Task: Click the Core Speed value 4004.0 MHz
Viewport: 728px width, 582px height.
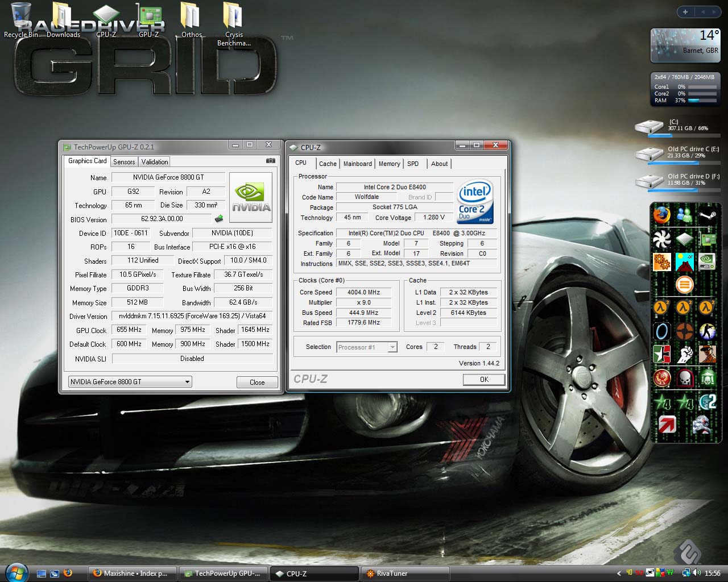Action: click(363, 292)
